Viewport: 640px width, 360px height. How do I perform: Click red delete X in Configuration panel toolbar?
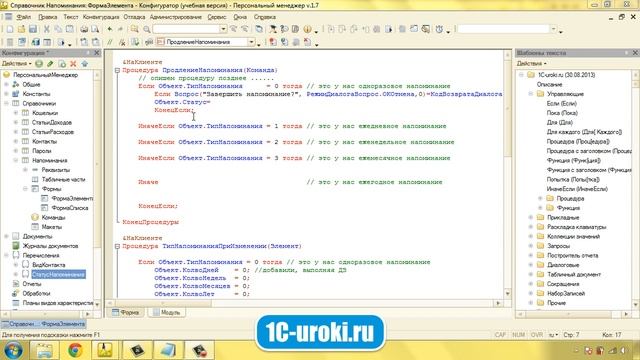pyautogui.click(x=73, y=64)
